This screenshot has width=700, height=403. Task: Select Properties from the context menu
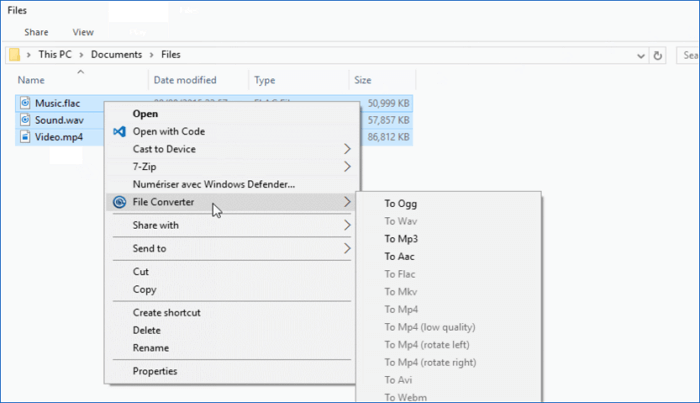155,371
